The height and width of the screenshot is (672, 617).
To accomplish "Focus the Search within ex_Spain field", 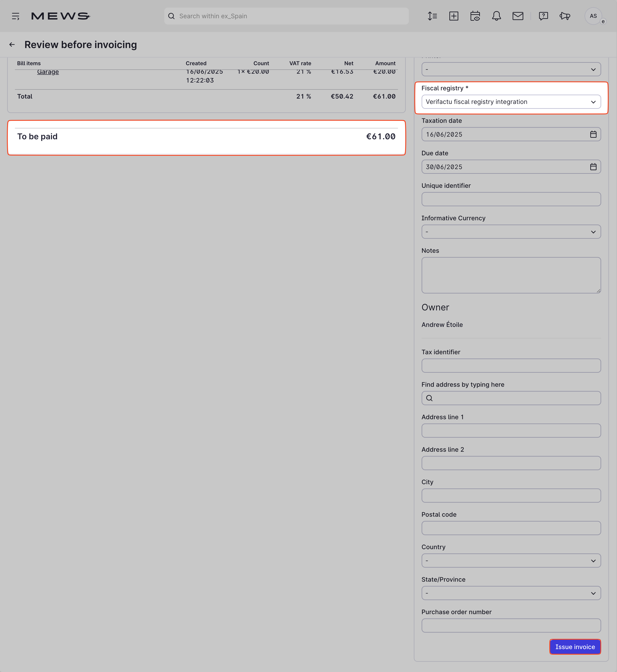I will point(286,16).
